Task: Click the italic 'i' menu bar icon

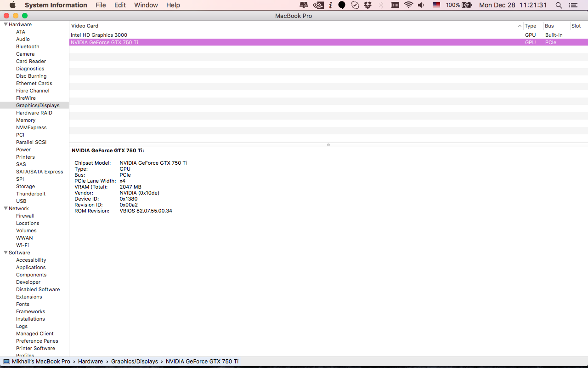Action: coord(330,5)
